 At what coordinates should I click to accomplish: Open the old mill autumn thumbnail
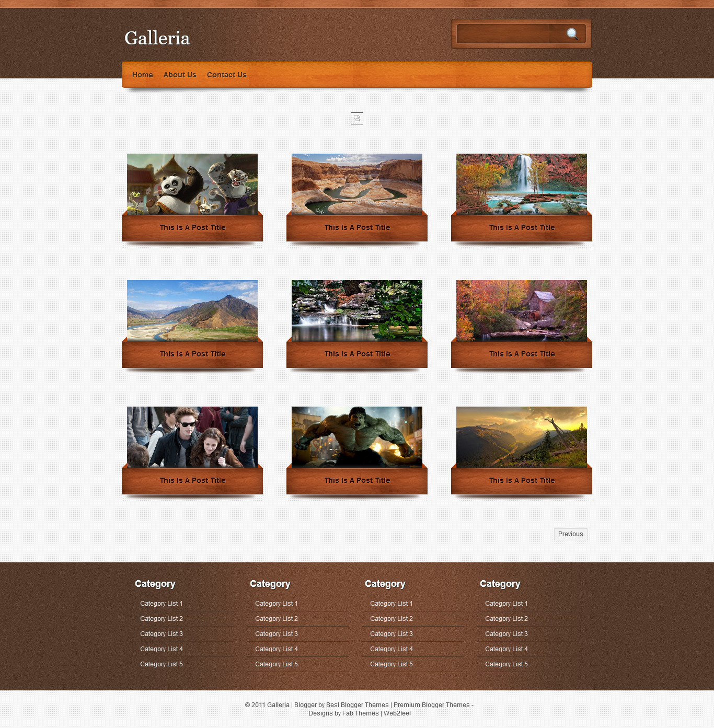click(522, 310)
